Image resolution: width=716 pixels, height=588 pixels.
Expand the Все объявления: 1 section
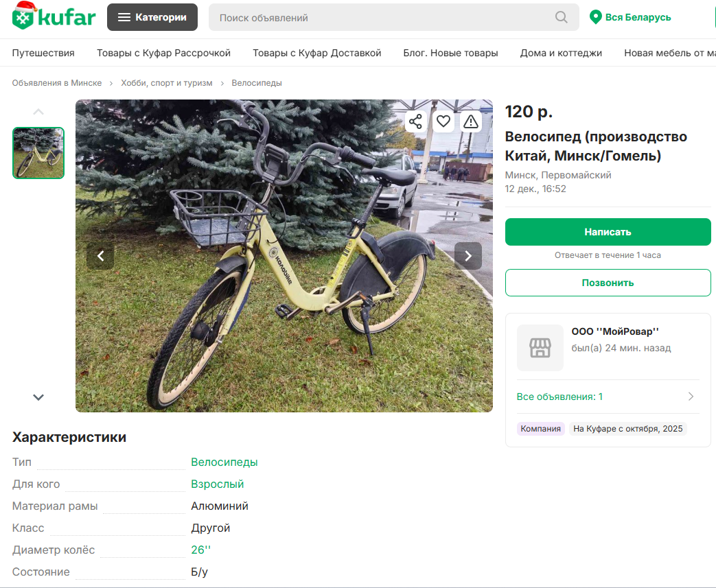point(608,397)
